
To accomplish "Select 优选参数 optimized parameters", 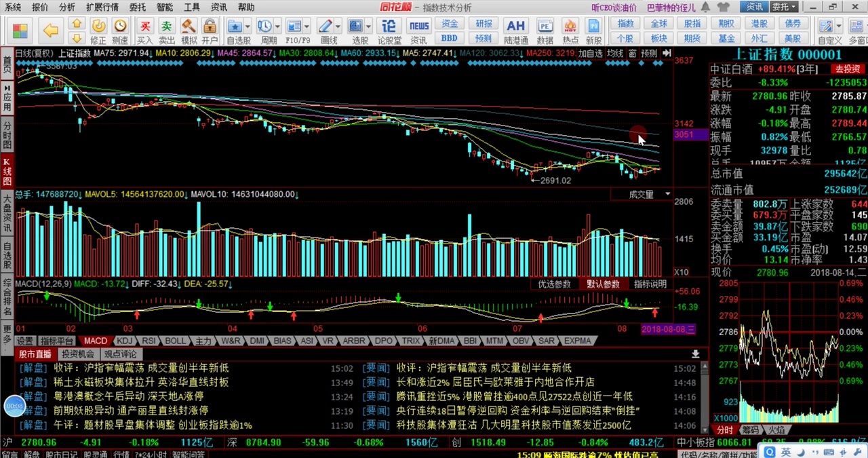I will click(554, 284).
